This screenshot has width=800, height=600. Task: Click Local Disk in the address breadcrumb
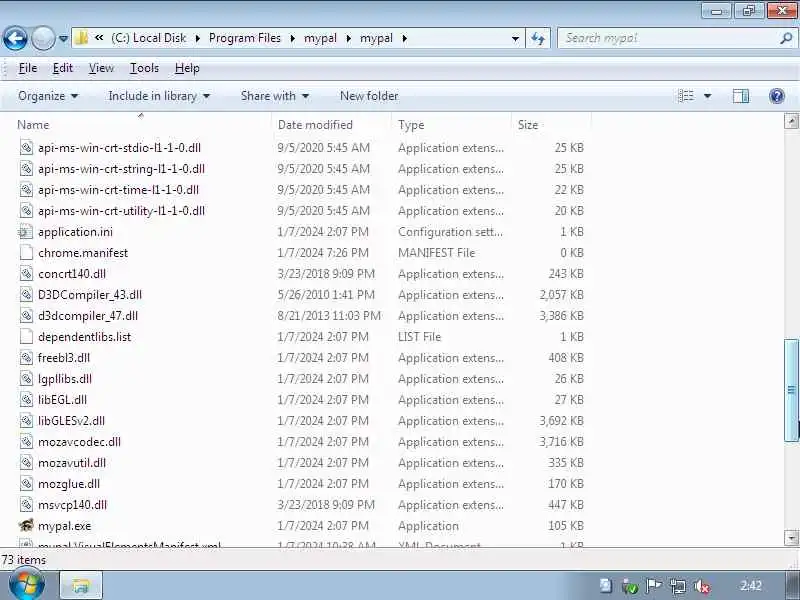[148, 38]
